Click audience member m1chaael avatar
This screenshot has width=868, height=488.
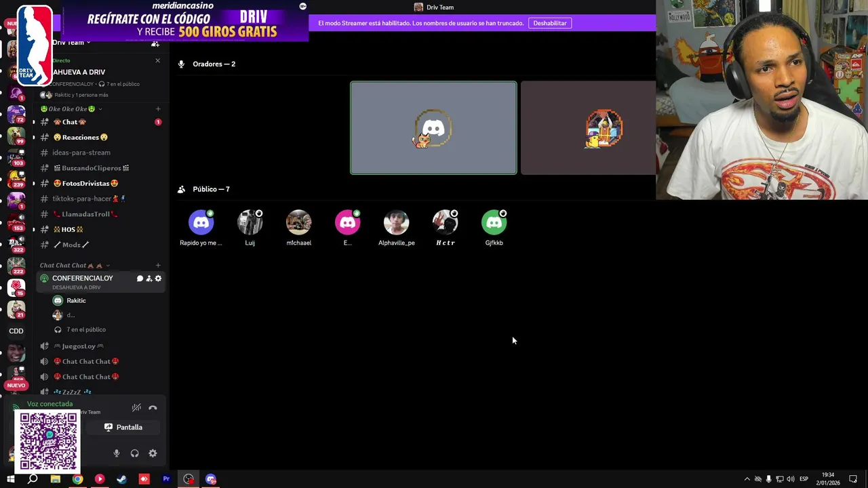point(298,222)
